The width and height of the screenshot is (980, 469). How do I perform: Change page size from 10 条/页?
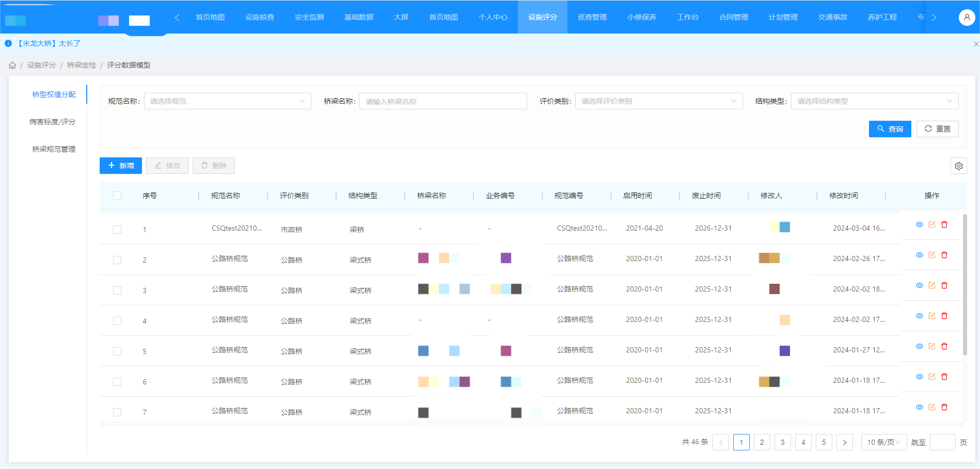pyautogui.click(x=884, y=442)
